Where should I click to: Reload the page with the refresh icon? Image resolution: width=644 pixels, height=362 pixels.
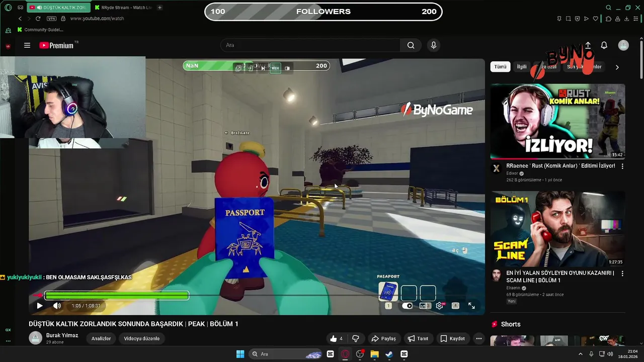38,19
